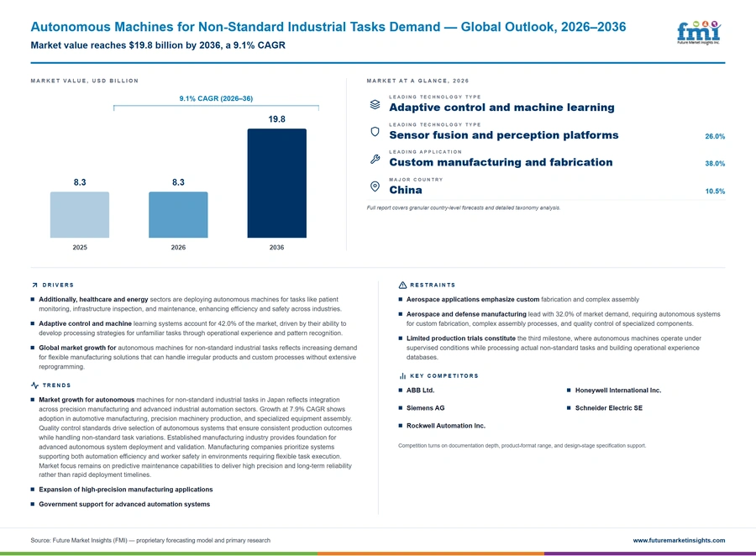Viewport: 756px width, 556px height.
Task: Click the 2025 axis label
Action: [80, 248]
